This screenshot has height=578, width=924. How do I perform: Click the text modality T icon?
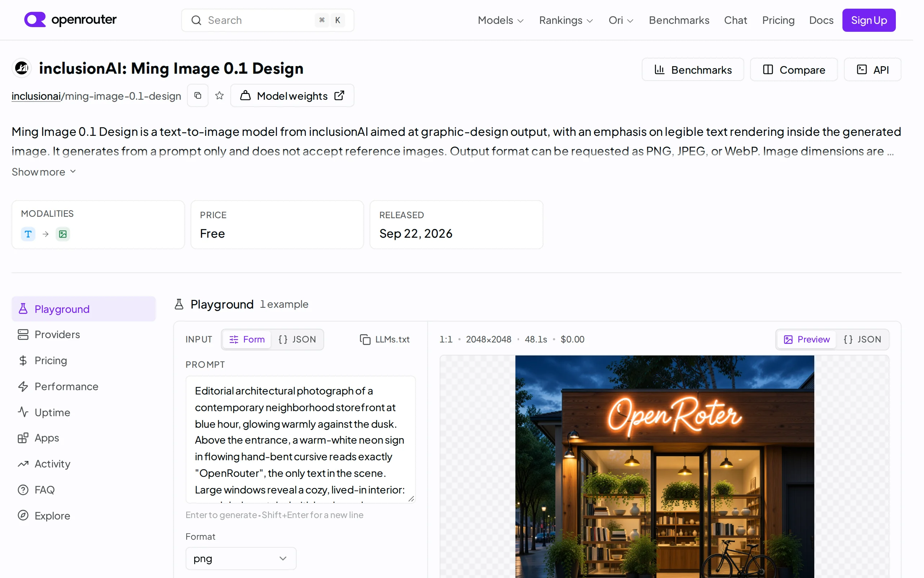(28, 234)
